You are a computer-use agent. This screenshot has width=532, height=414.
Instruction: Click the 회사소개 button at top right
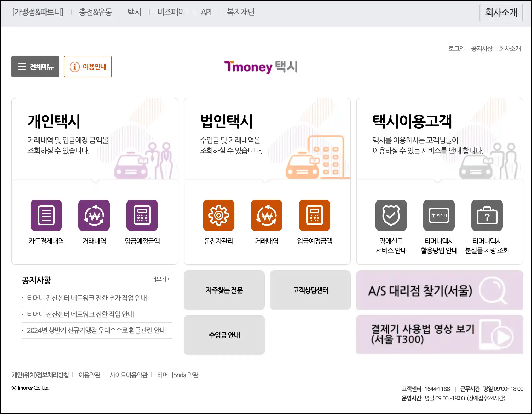pyautogui.click(x=501, y=13)
